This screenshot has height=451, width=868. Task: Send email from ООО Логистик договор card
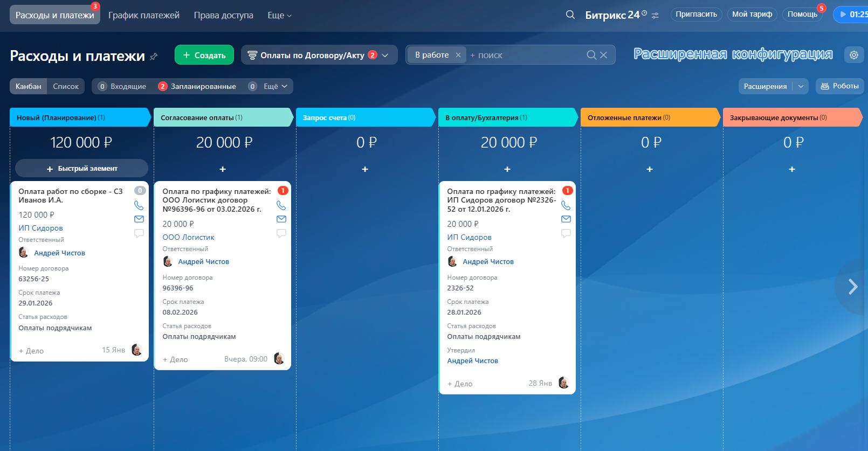pyautogui.click(x=281, y=219)
